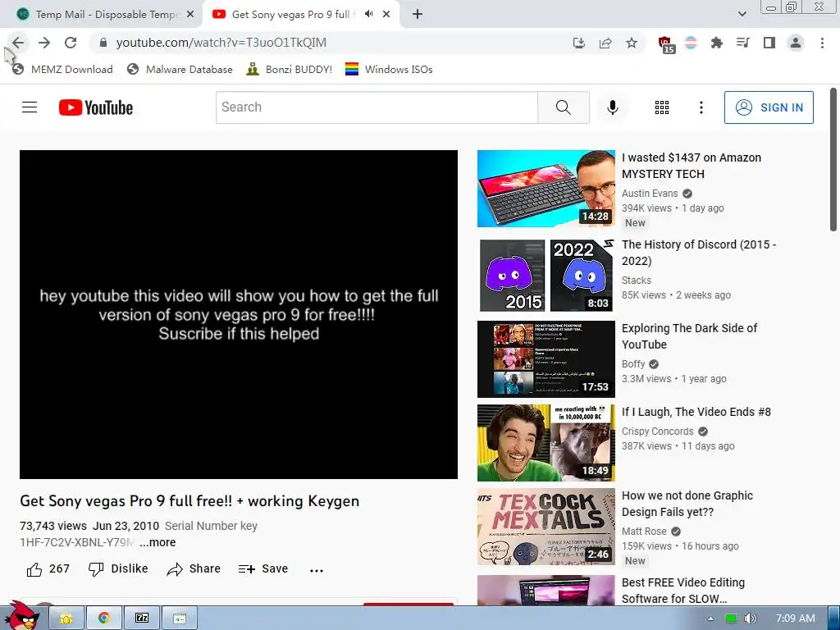This screenshot has height=630, width=840.
Task: Mute the tab via speaker icon
Action: [x=368, y=14]
